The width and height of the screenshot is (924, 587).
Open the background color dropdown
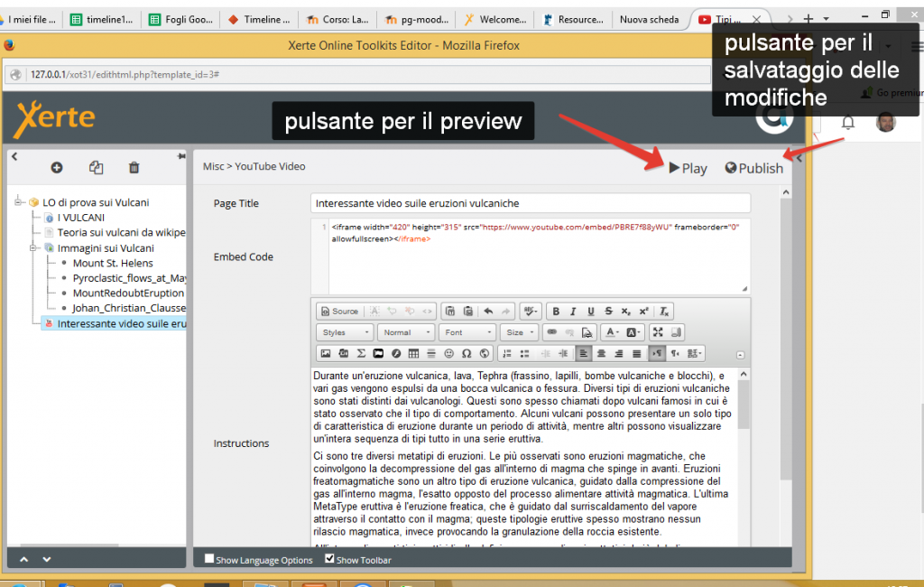coord(633,332)
